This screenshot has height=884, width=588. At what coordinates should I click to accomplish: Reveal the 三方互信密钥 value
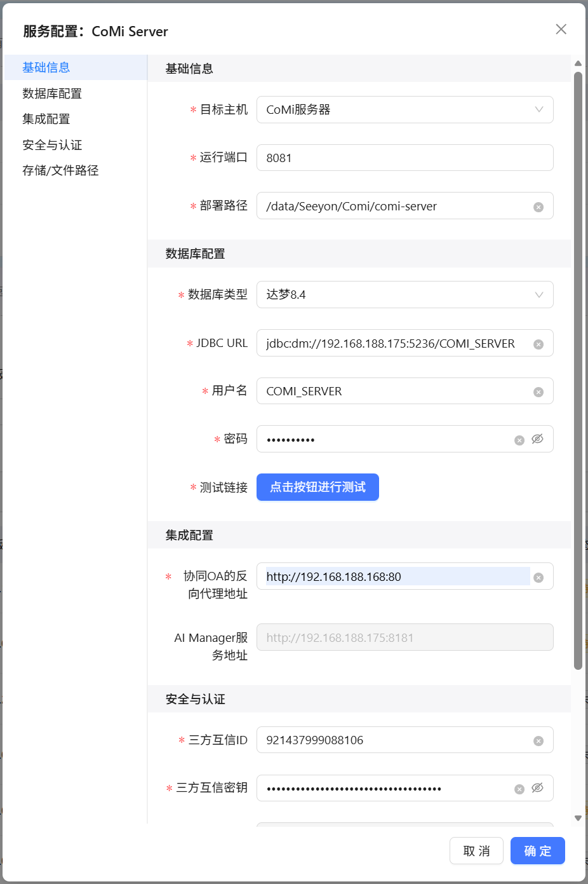[x=537, y=788]
